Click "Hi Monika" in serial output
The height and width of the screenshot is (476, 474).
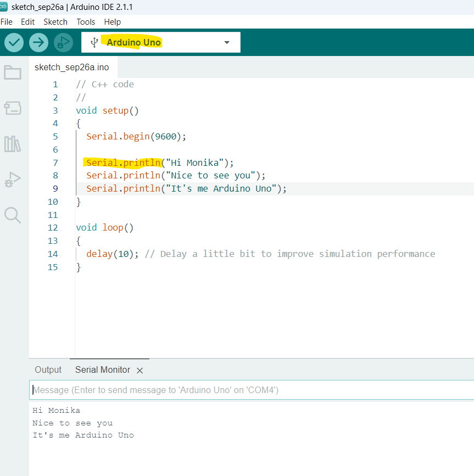(56, 411)
